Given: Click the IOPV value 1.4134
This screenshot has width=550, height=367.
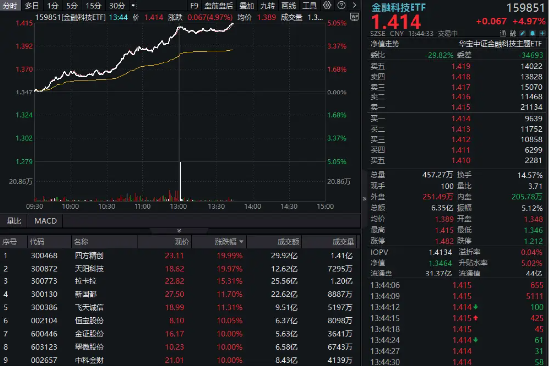Looking at the screenshot, I should click(440, 252).
